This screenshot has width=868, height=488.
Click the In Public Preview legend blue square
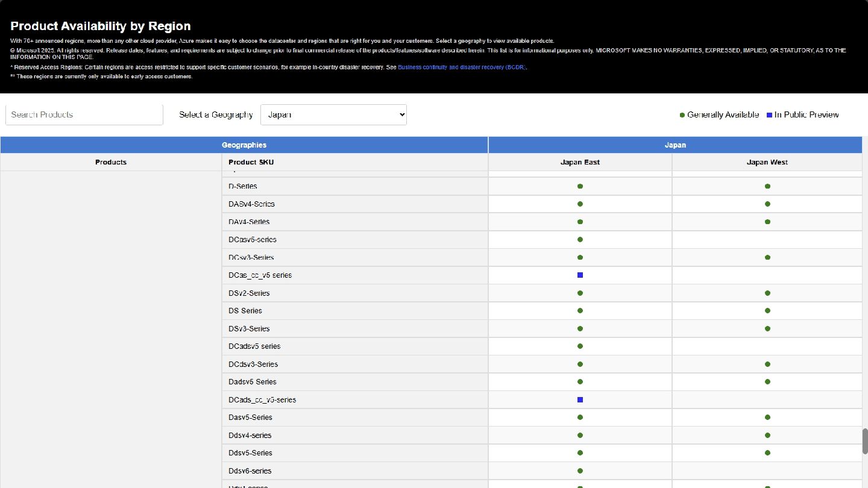tap(769, 115)
